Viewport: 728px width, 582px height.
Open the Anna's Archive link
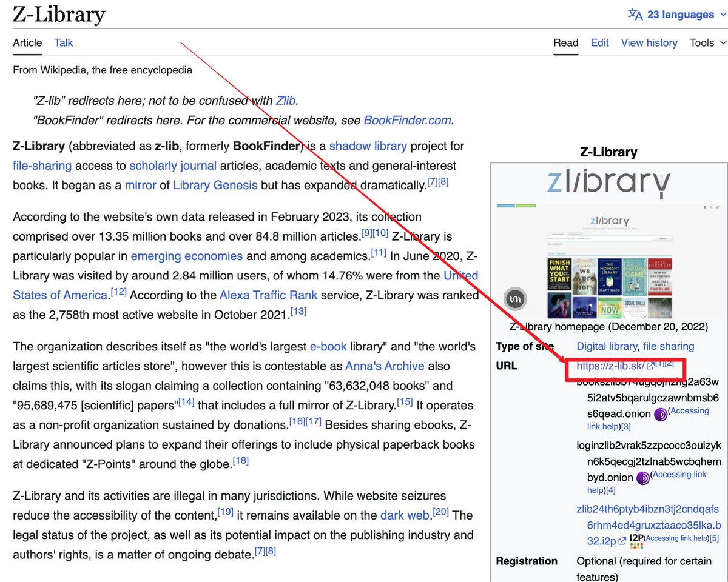coord(385,366)
